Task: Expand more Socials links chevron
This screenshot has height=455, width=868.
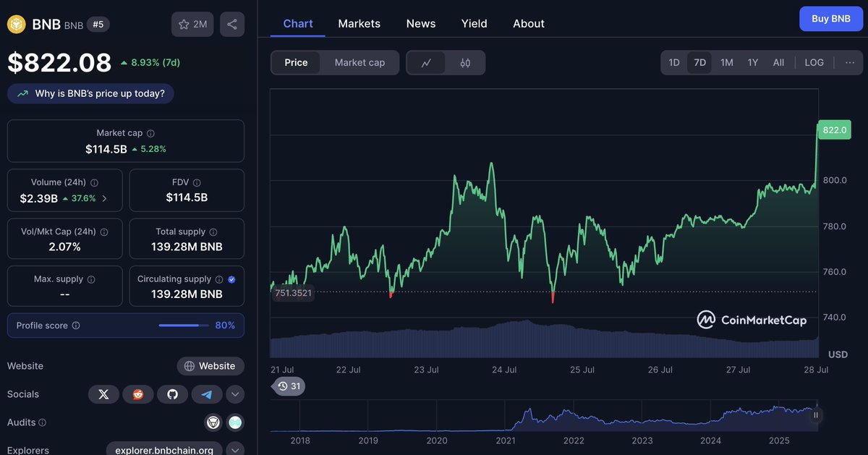Action: (x=235, y=394)
